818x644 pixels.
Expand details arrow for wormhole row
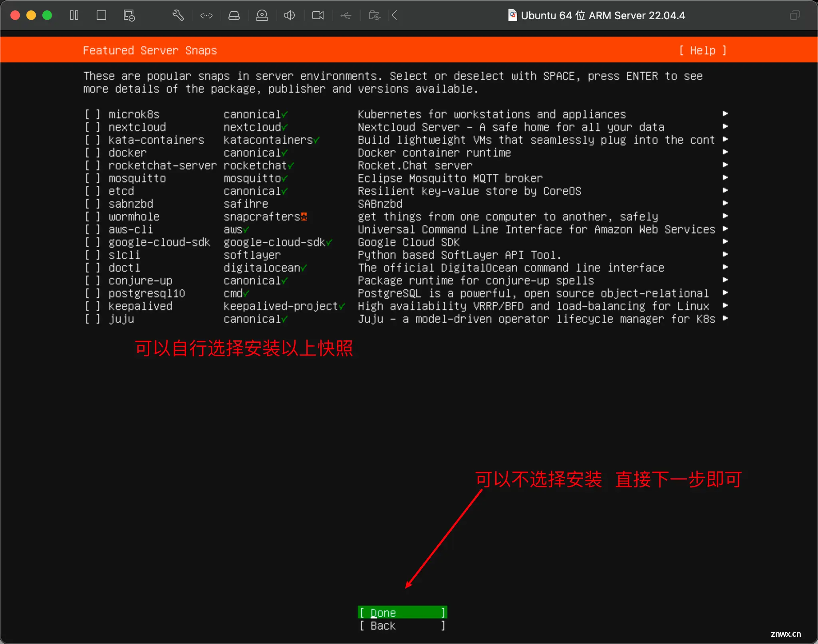(725, 216)
